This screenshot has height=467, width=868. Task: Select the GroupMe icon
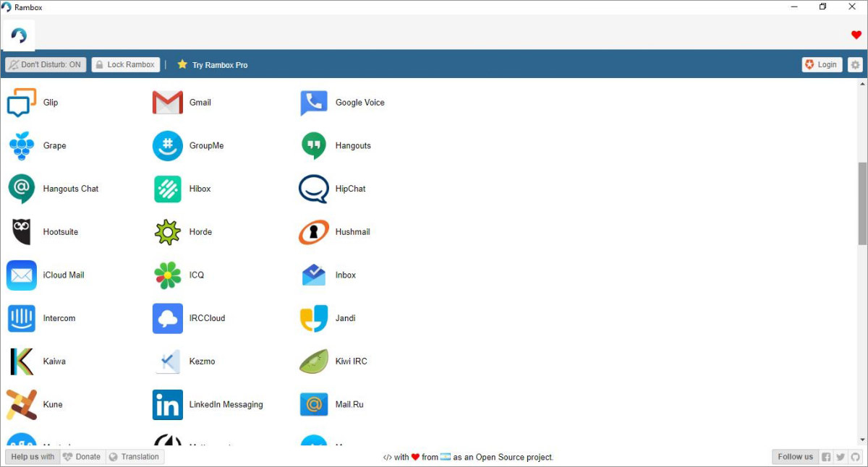168,145
